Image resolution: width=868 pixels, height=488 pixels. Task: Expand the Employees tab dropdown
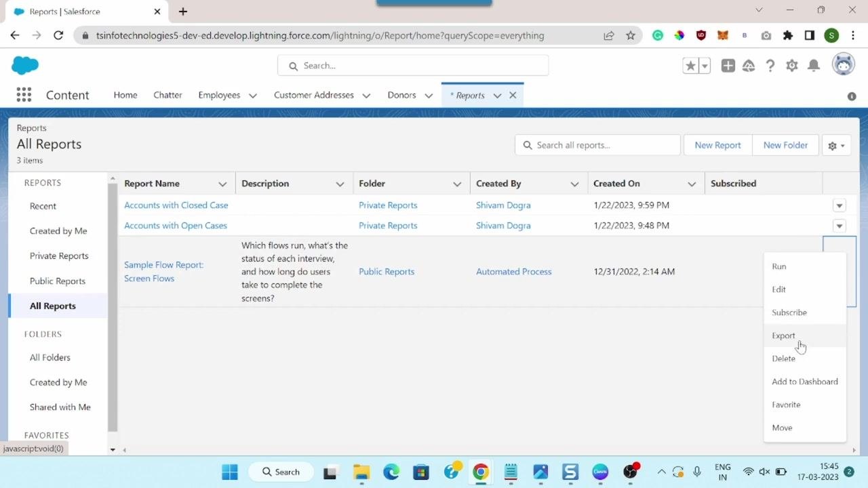(253, 96)
